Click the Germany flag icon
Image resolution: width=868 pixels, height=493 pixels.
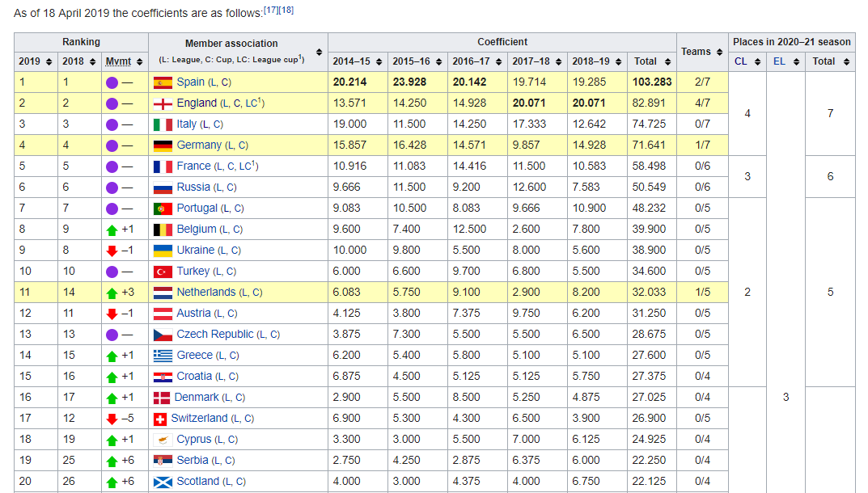(163, 146)
